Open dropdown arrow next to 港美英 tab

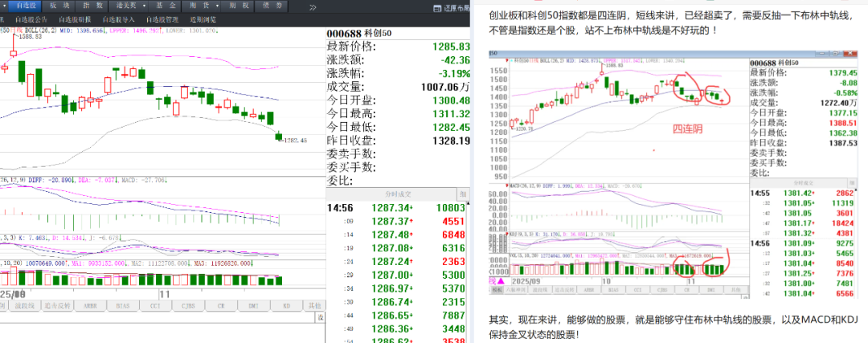(145, 6)
